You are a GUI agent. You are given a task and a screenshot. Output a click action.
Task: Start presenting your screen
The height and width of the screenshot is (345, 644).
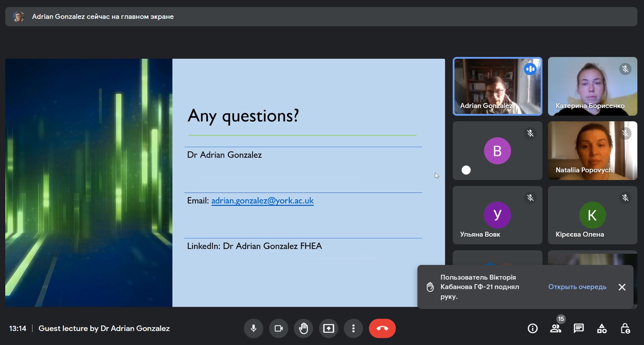pos(328,328)
